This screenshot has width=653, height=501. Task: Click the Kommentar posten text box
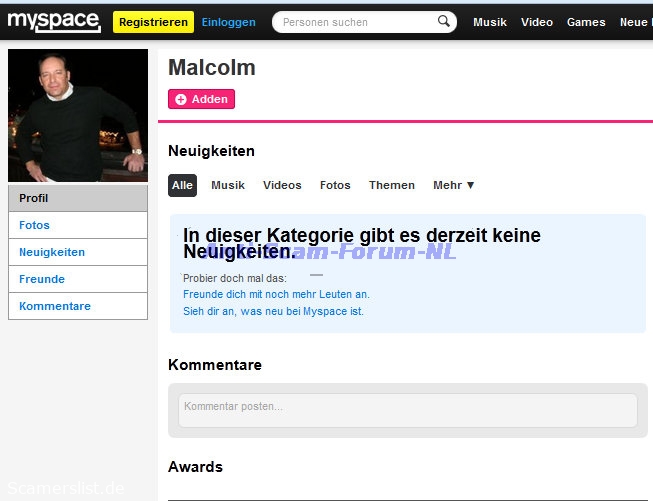(x=408, y=410)
